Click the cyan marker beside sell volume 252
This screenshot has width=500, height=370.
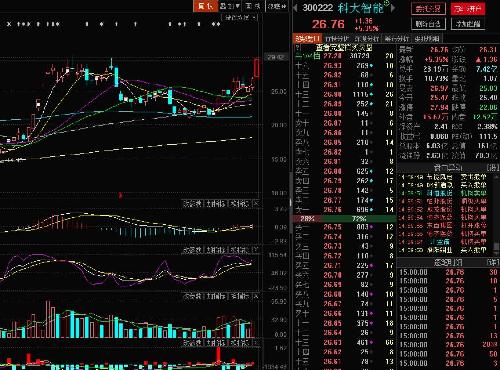[371, 104]
